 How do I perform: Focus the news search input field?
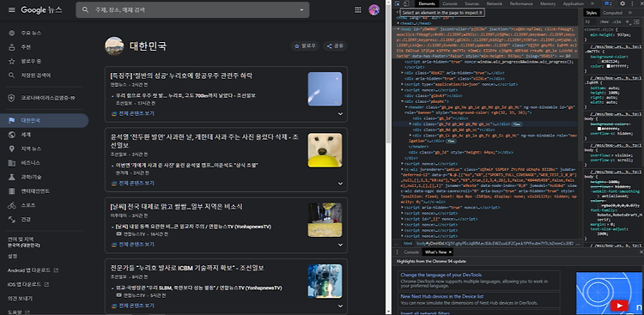coord(193,9)
